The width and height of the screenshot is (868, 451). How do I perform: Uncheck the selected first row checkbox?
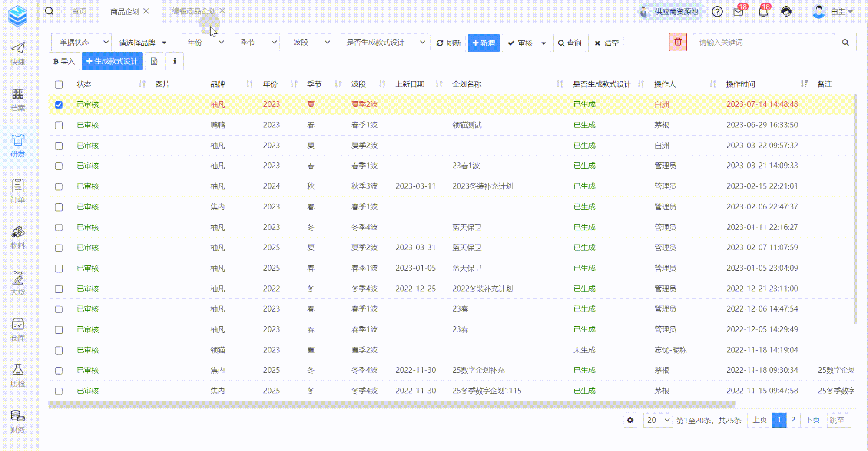[x=59, y=105]
